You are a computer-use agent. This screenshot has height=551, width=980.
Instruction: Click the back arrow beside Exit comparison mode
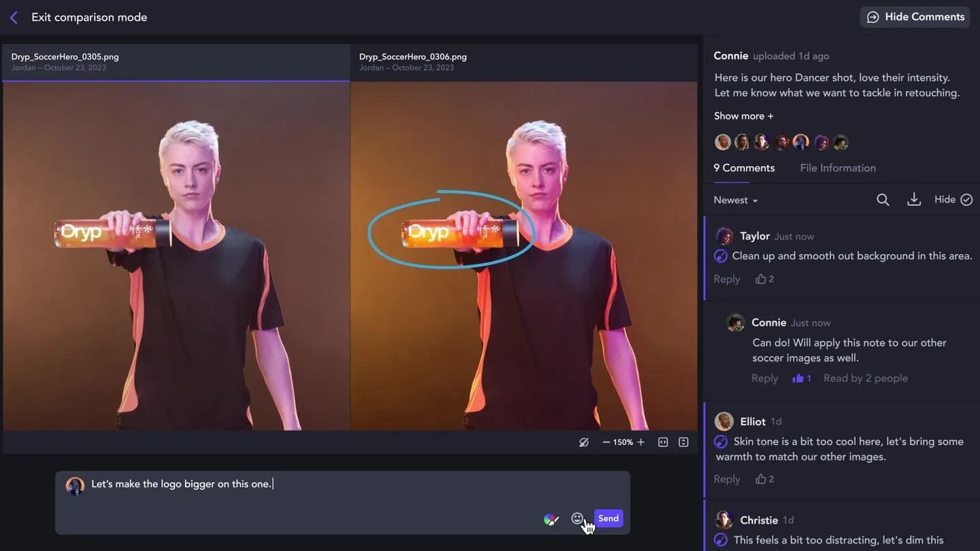(14, 18)
